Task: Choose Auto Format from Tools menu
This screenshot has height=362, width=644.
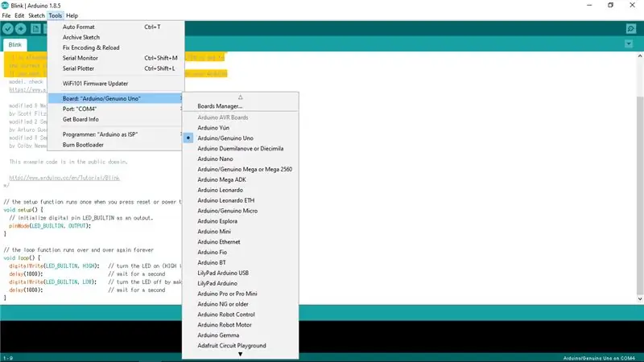Action: pos(116,27)
